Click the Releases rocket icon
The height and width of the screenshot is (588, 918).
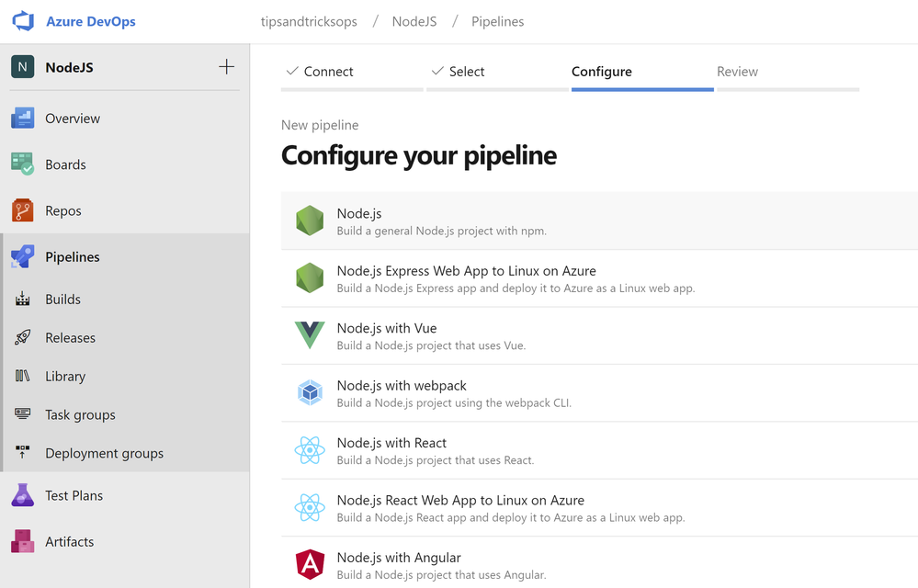(x=24, y=337)
